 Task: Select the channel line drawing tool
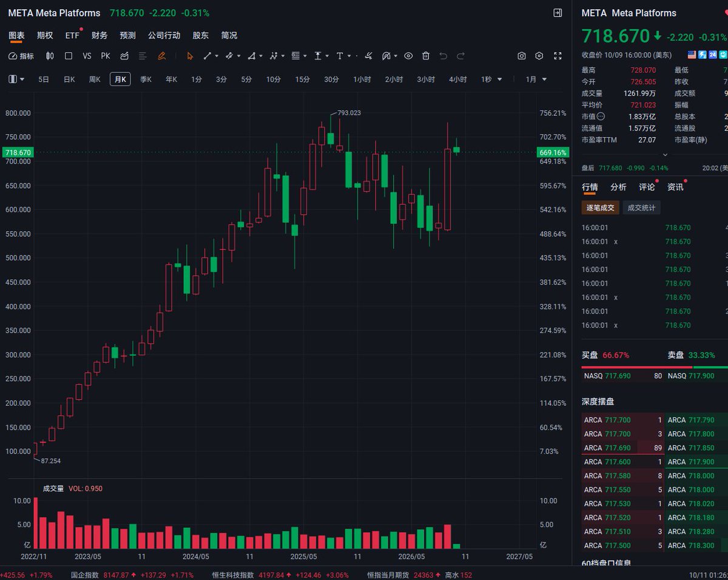tap(229, 56)
